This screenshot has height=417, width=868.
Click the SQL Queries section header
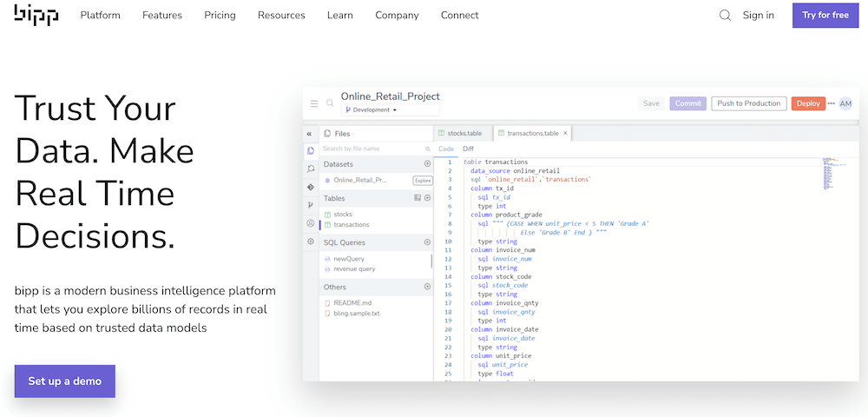376,242
